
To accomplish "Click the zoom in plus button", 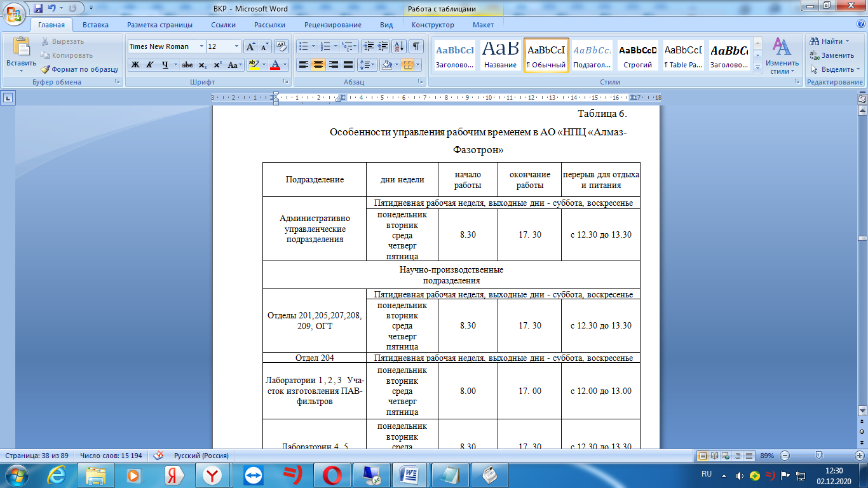I will coord(860,456).
